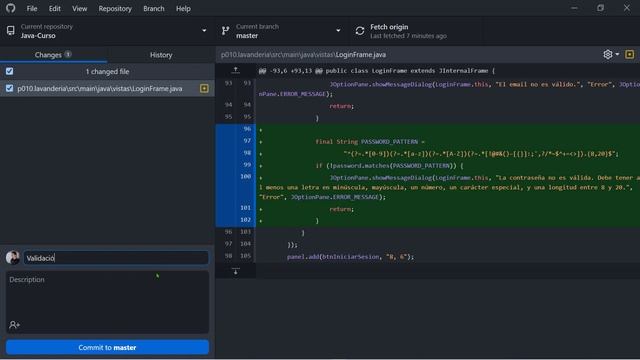Click the user avatar beside summary
Viewport: 640px width, 360px height.
(13, 258)
